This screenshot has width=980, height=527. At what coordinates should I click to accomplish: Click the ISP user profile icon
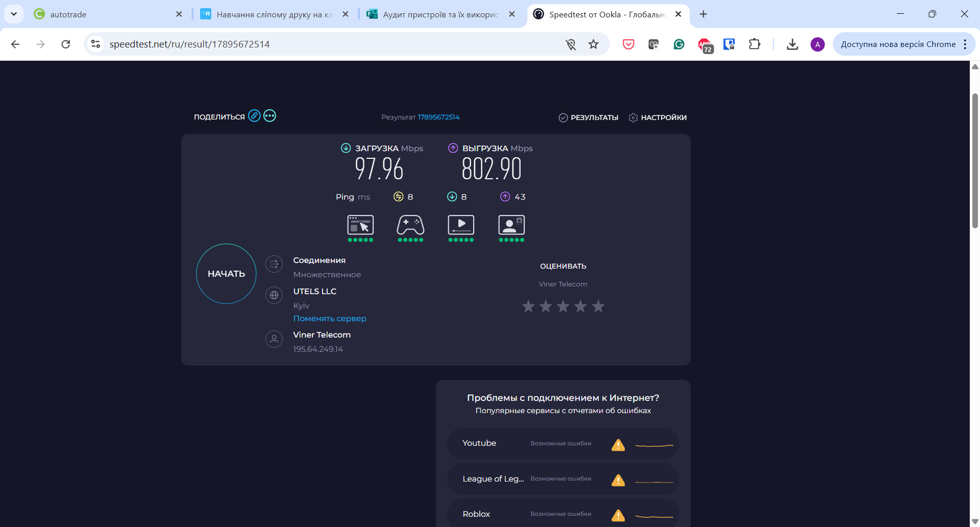click(x=274, y=339)
